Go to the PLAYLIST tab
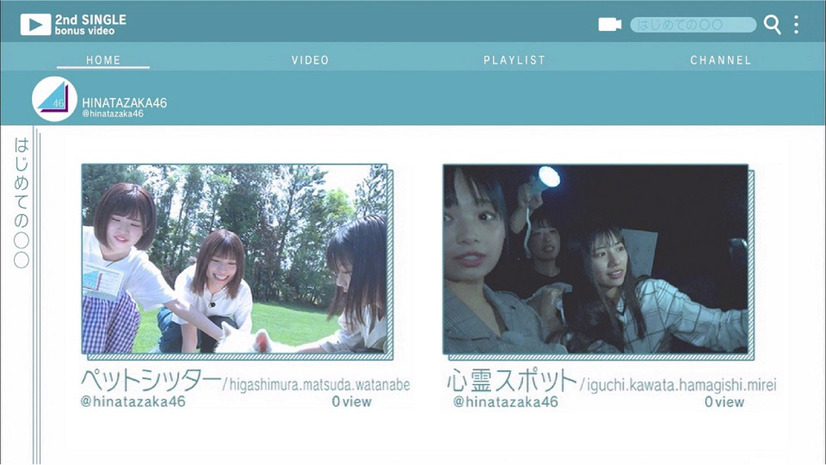Viewport: 826px width, 465px height. pyautogui.click(x=514, y=60)
